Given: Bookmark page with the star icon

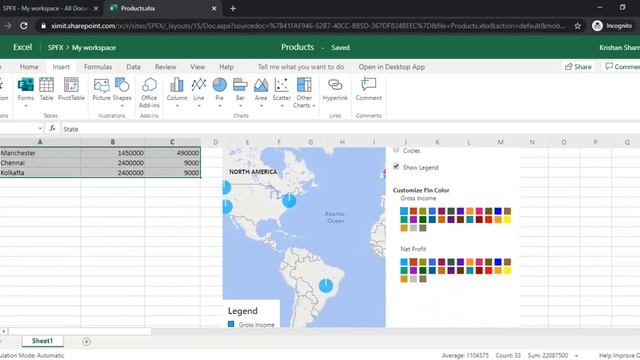Looking at the screenshot, I should click(578, 26).
